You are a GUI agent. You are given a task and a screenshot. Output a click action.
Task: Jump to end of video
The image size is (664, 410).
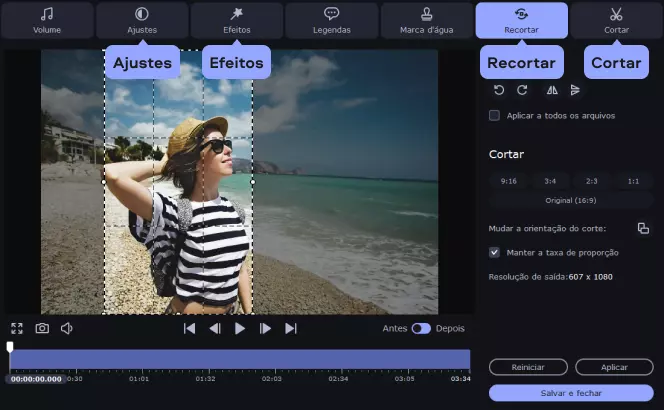[291, 328]
